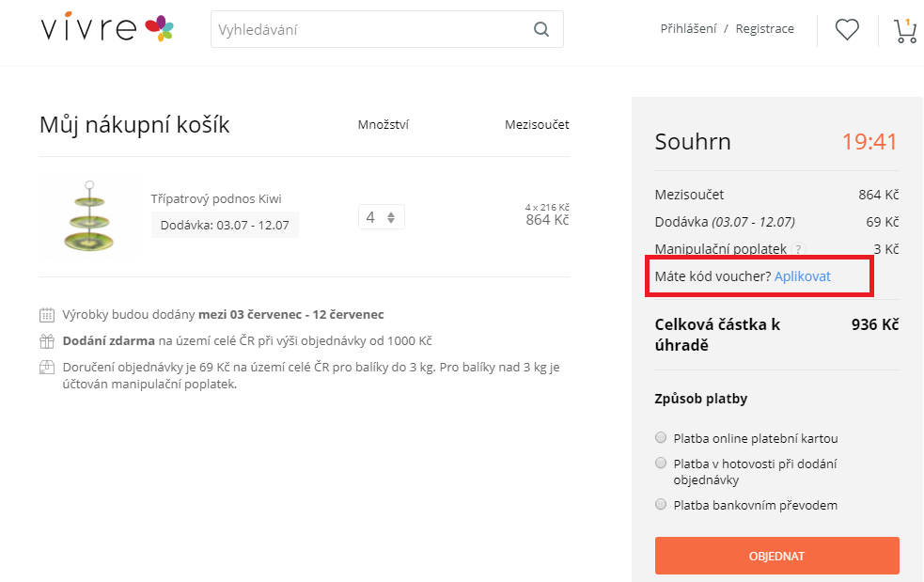Image resolution: width=924 pixels, height=582 pixels.
Task: Click the package icon beside shipping fee info
Action: [x=45, y=368]
